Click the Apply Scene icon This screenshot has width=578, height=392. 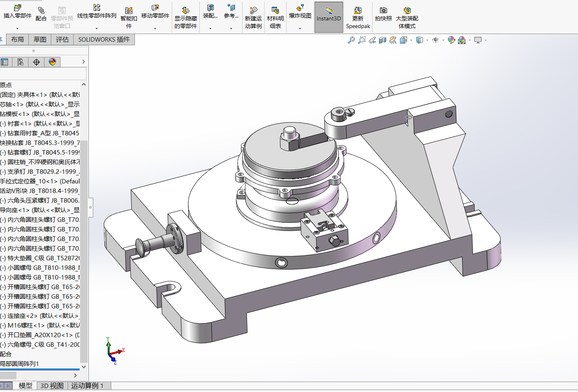462,40
